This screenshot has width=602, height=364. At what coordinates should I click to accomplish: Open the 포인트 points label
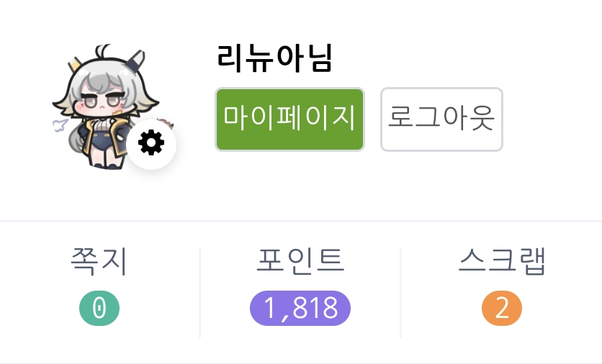(300, 262)
